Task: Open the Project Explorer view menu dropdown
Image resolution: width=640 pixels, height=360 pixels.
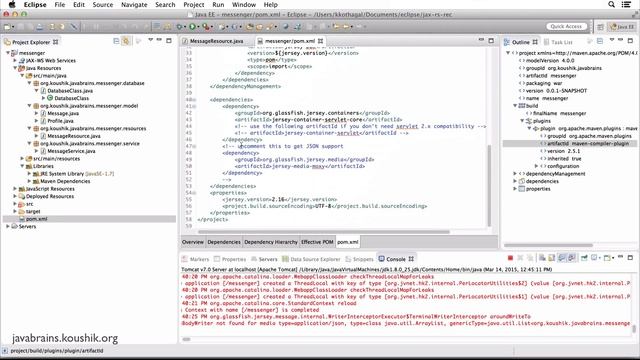Action: (150, 40)
